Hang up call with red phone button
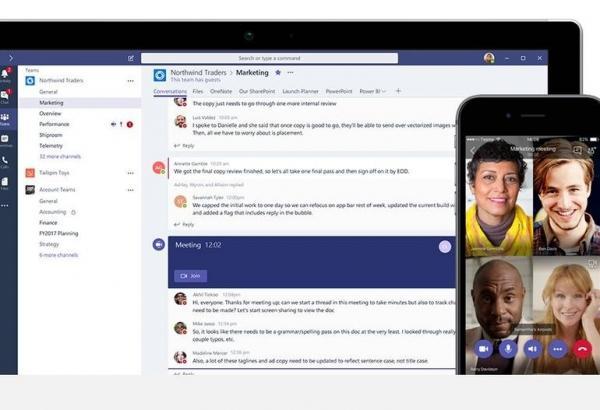This screenshot has width=600, height=410. pyautogui.click(x=582, y=348)
